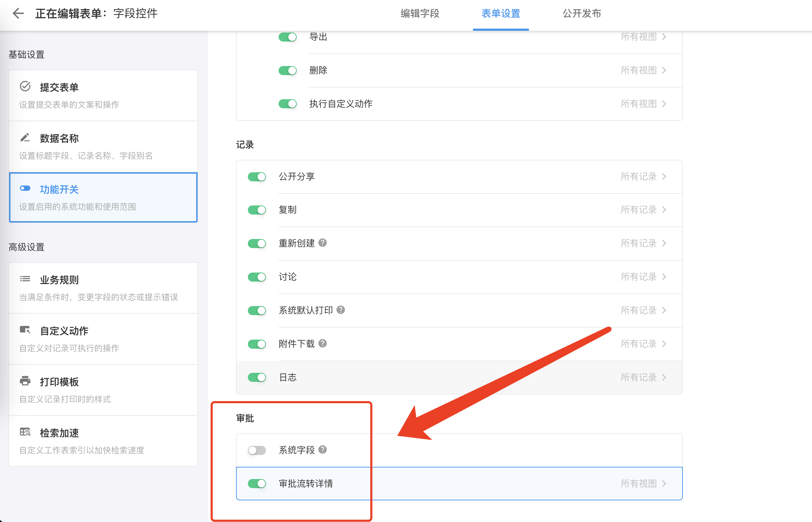Click the list icon beside 业务规则

pos(25,279)
